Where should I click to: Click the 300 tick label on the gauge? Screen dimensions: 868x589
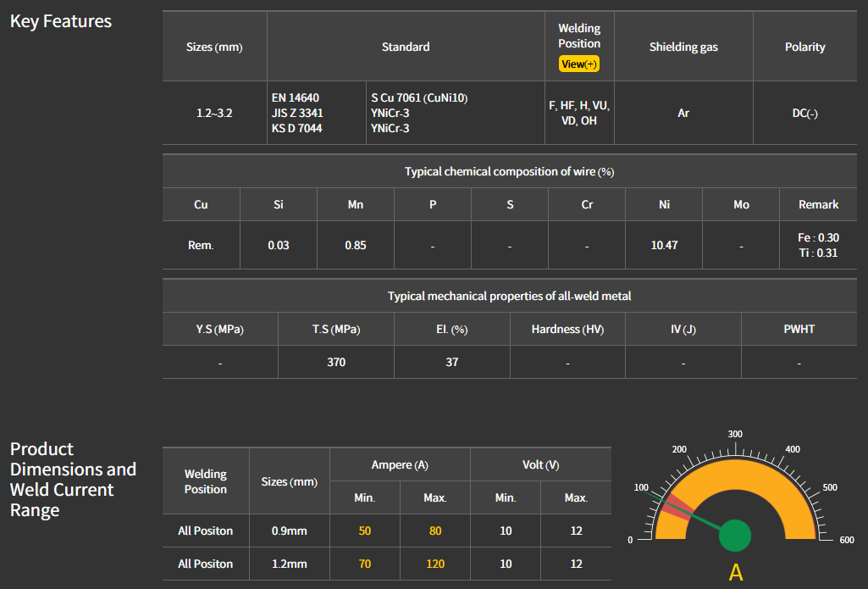point(735,434)
